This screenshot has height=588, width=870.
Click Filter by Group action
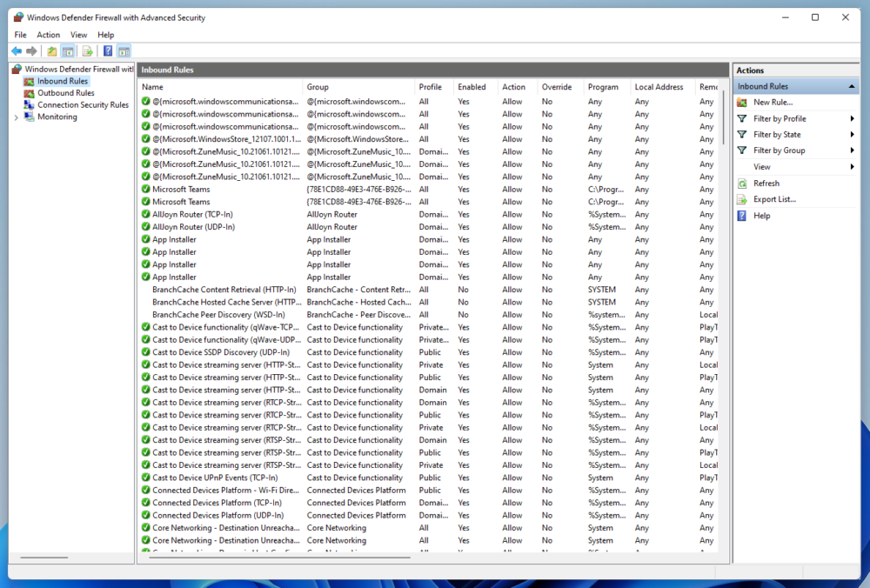pyautogui.click(x=779, y=150)
